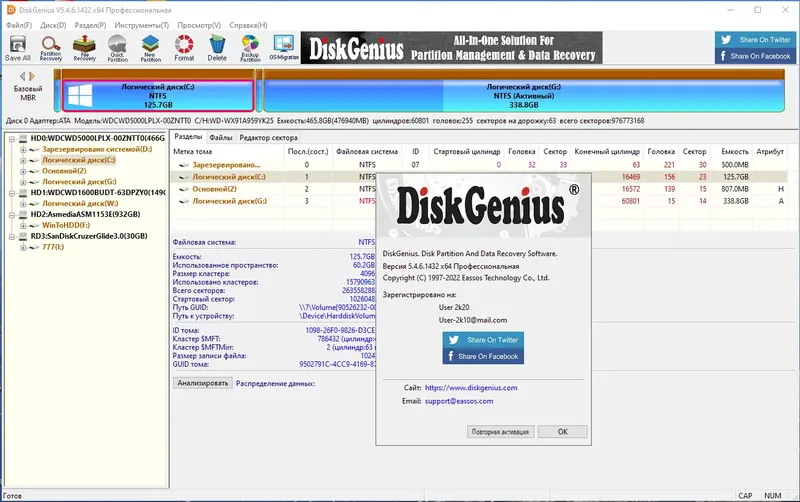Image resolution: width=800 pixels, height=502 pixels.
Task: Collapse the RD3 SanDisk disk node
Action: click(12, 236)
